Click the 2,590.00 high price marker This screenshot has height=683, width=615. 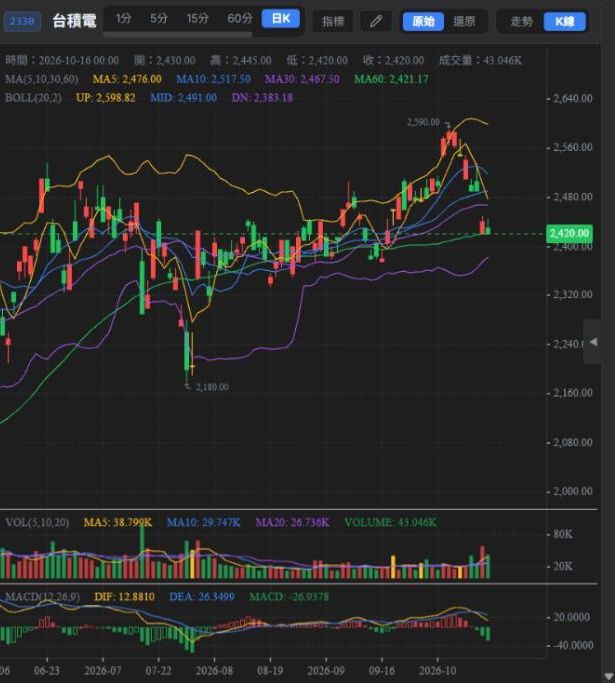click(x=423, y=122)
